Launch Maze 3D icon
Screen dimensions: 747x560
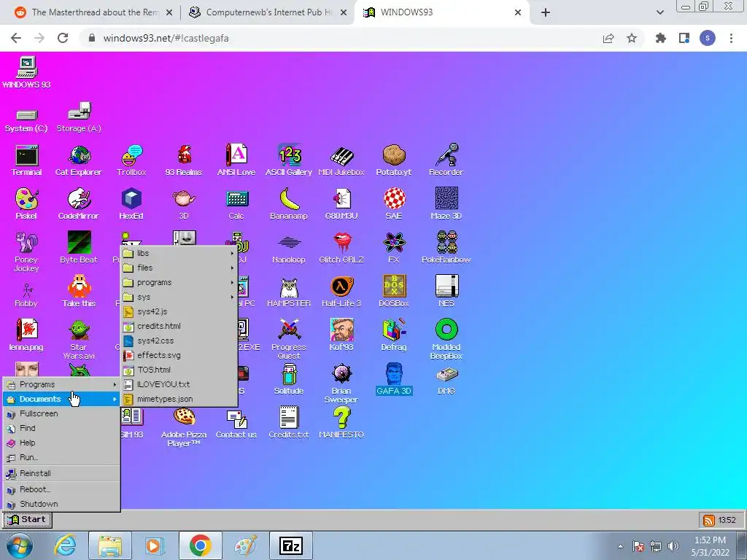click(446, 204)
